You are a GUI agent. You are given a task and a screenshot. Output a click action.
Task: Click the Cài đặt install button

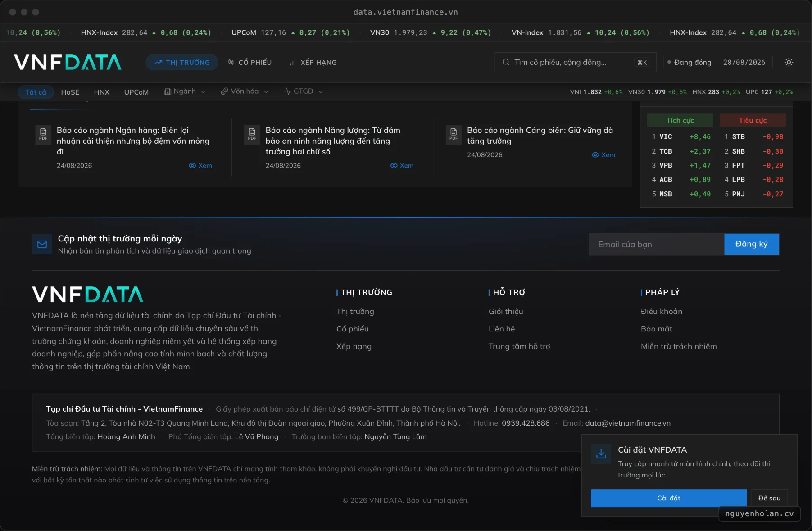(669, 498)
